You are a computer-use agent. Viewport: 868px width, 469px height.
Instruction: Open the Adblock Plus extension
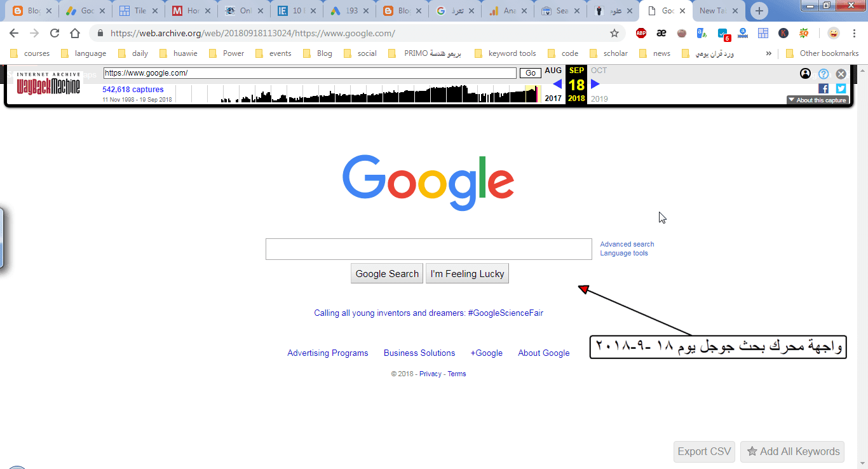tap(641, 32)
